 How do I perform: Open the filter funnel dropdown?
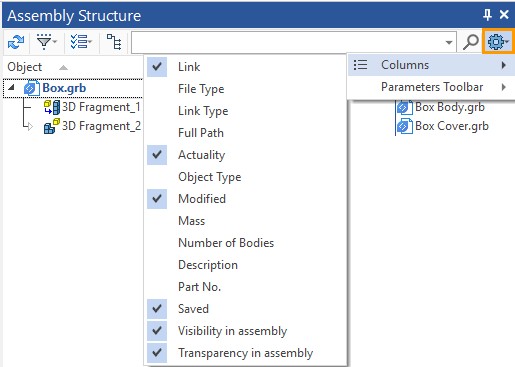[46, 42]
